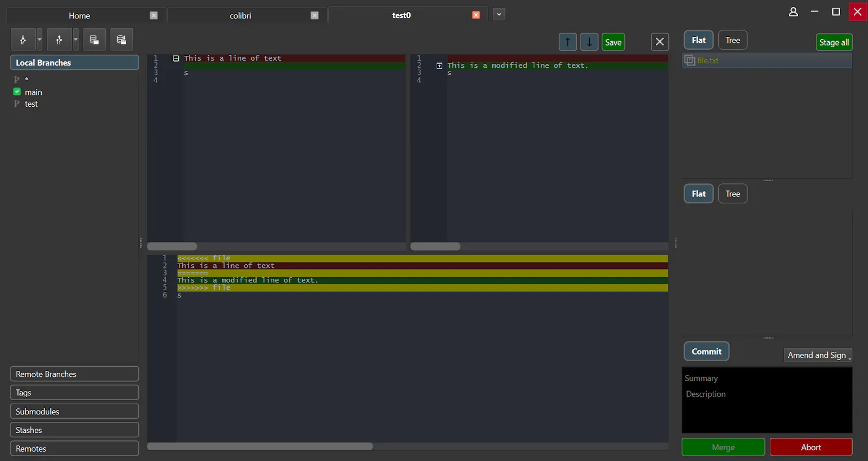868x461 pixels.
Task: Open the pull options dropdown arrow
Action: [39, 40]
